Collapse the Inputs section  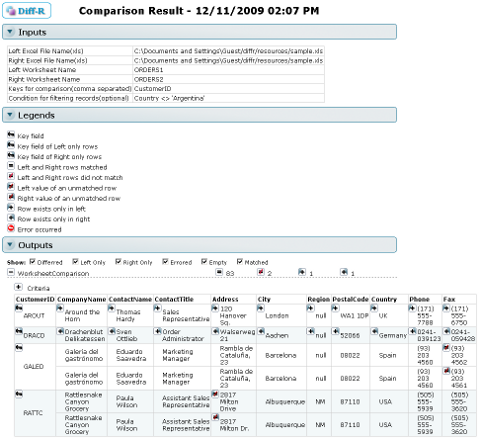[10, 32]
